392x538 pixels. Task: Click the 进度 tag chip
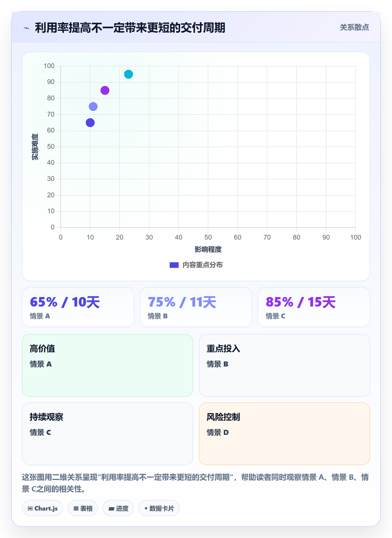[118, 508]
